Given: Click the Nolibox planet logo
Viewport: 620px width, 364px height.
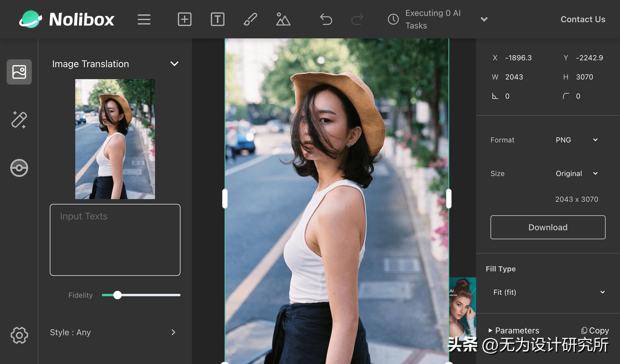Looking at the screenshot, I should pyautogui.click(x=30, y=19).
